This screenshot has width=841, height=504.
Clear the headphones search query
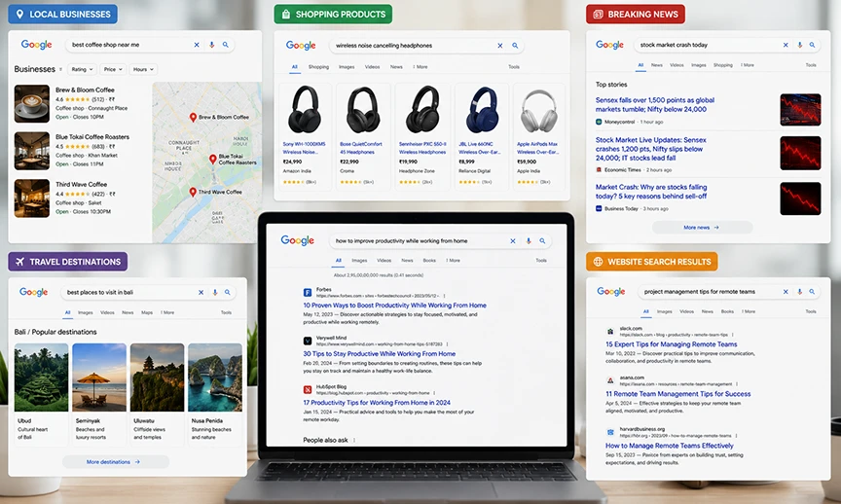500,46
